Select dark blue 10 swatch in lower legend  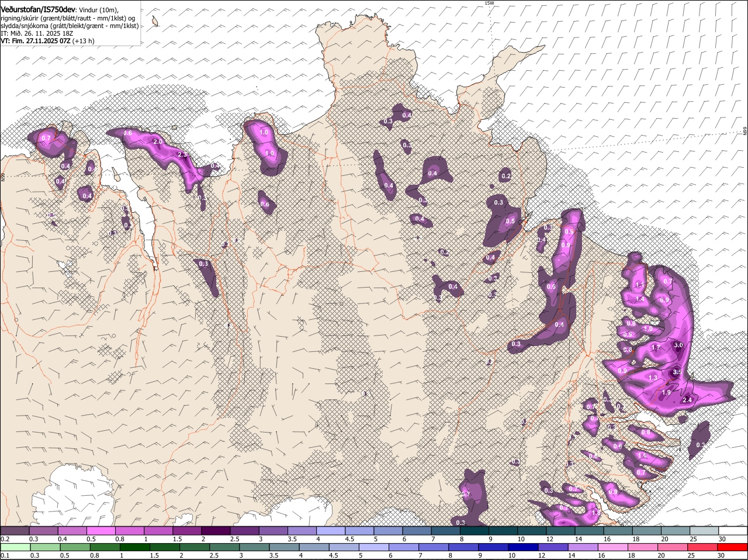[x=522, y=547]
